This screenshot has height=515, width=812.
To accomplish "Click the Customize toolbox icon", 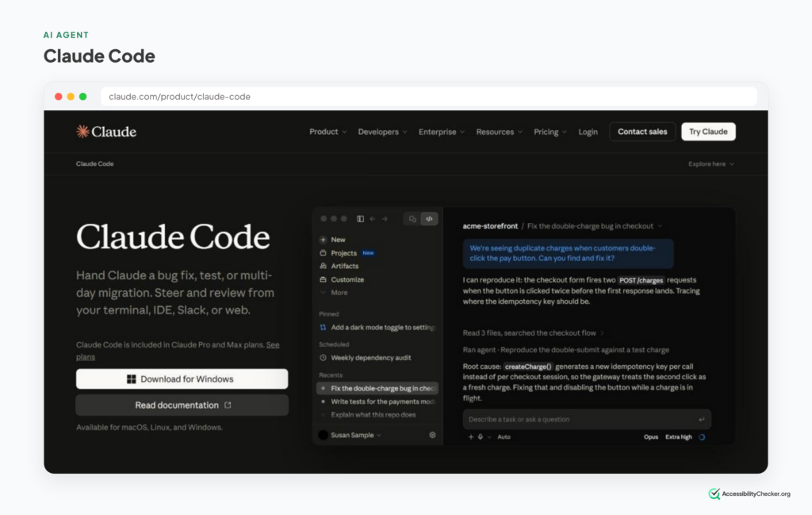I will point(323,279).
